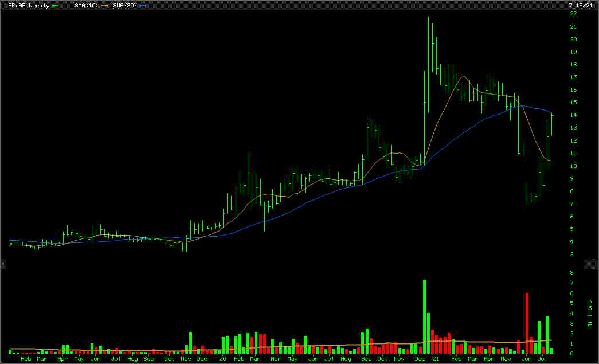Click the 14 price axis label
The height and width of the screenshot is (364, 599).
(x=573, y=115)
